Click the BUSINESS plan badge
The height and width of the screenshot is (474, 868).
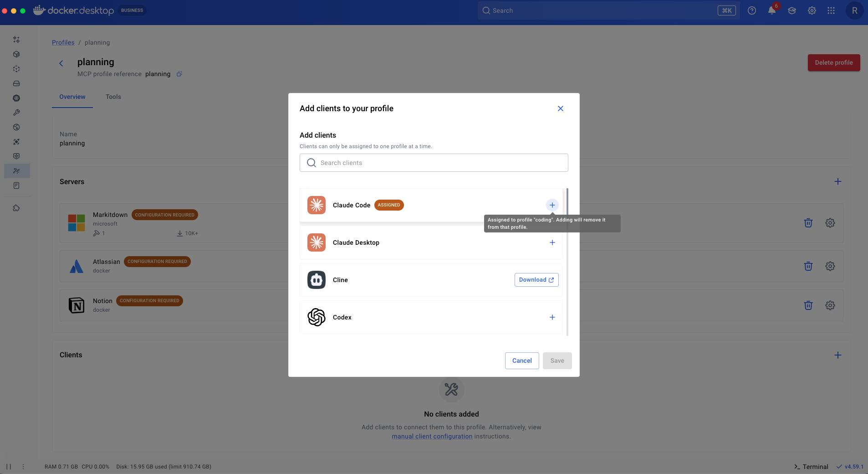pyautogui.click(x=132, y=10)
